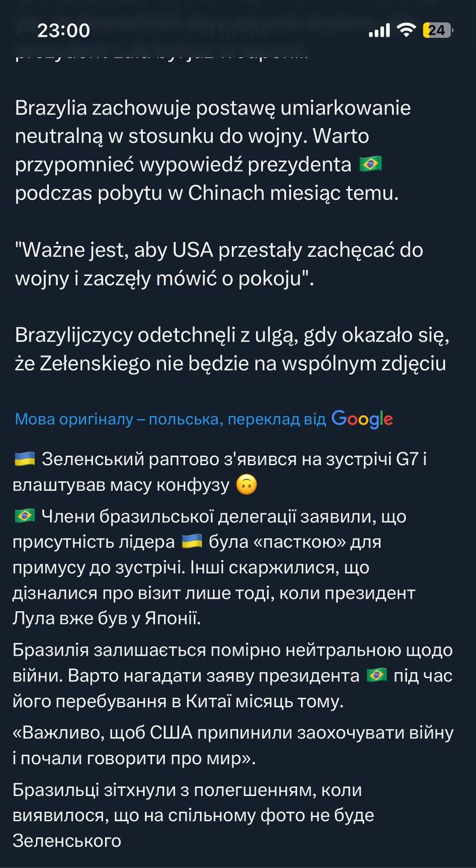Tap Brazil flag emoji after 'prezydenta'
Viewport: 476px width, 868px height.
370,163
